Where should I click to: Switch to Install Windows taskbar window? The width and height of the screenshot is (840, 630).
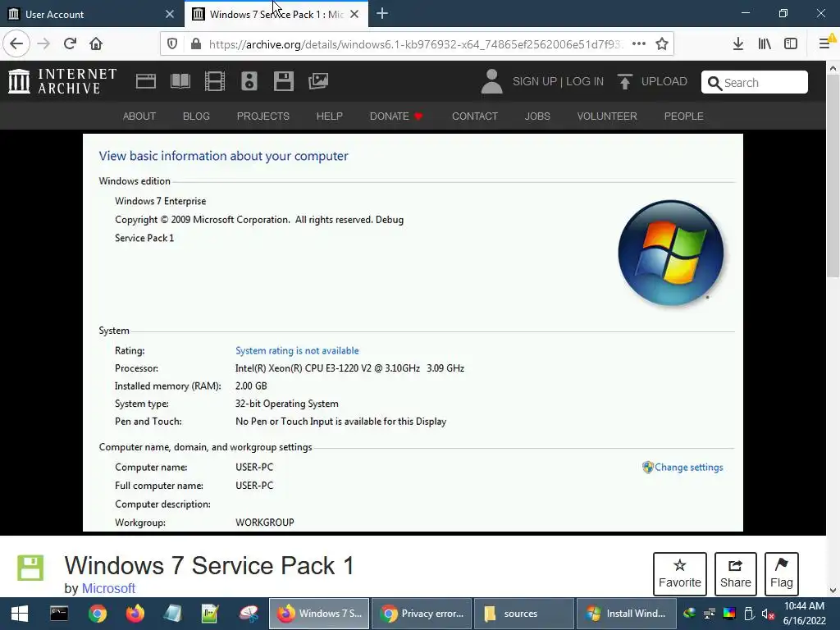coord(626,614)
